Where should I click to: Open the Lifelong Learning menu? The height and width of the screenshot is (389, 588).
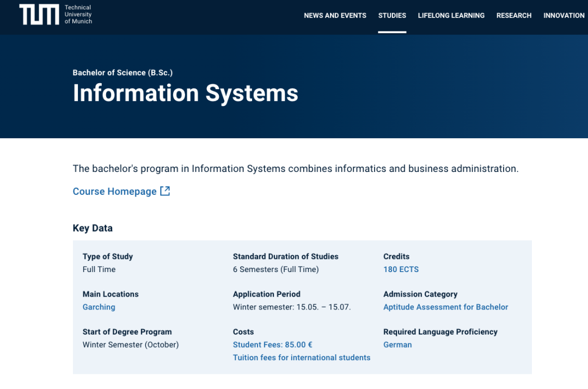(x=451, y=15)
